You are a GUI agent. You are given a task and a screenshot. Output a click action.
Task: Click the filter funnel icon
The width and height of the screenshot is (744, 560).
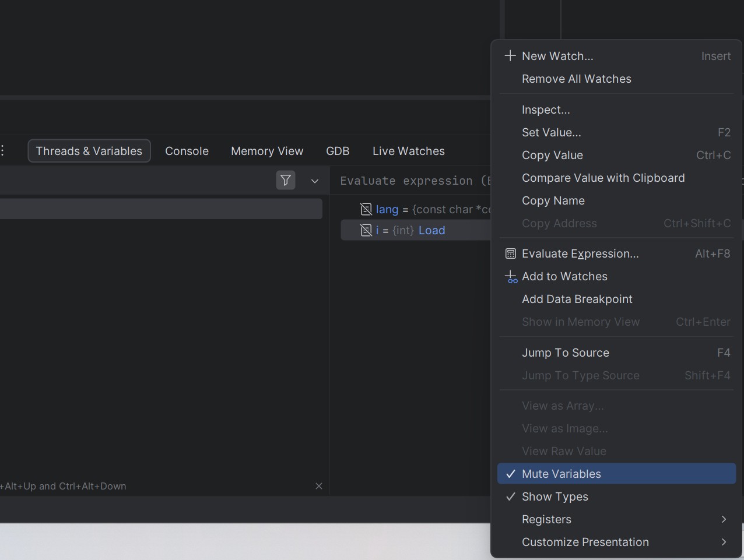[x=286, y=181]
